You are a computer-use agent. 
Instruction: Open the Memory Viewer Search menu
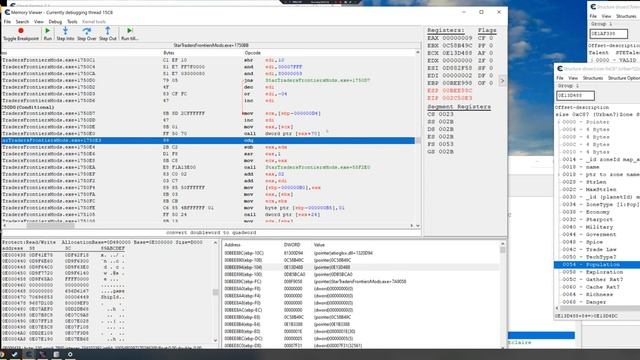click(22, 22)
